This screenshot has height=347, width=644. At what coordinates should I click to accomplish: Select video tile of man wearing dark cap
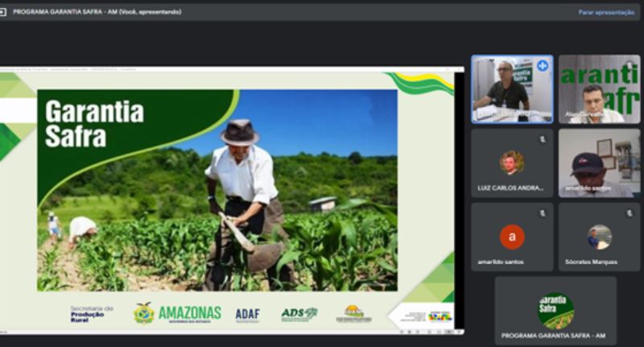[599, 163]
